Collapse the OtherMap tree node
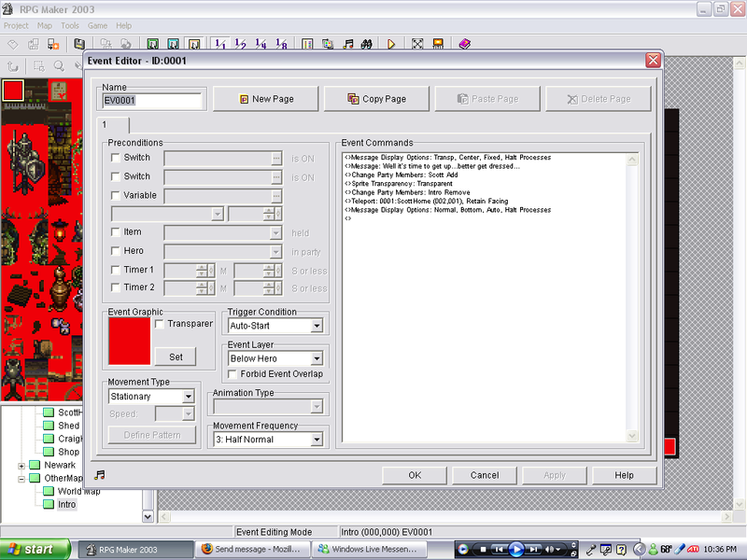The height and width of the screenshot is (560, 747). pos(21,479)
